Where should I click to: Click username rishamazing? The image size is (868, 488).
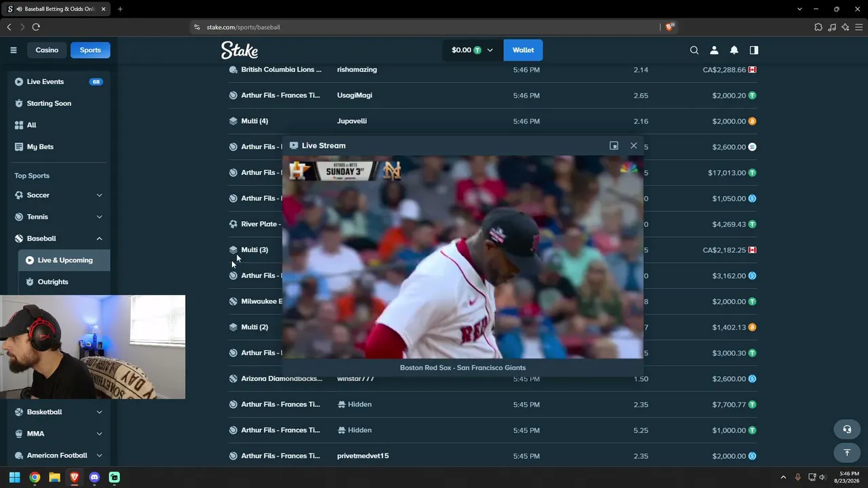[357, 70]
